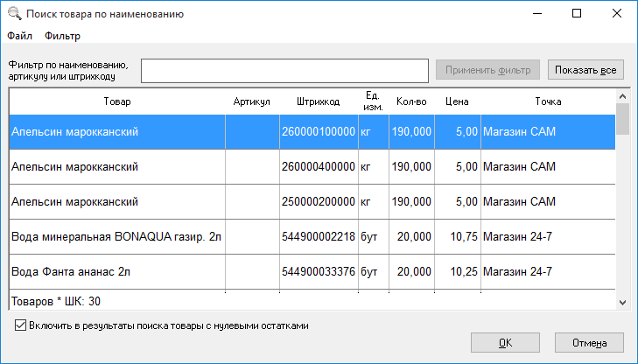638x364 pixels.
Task: Select row with barcode 250000200000
Action: pos(318,201)
